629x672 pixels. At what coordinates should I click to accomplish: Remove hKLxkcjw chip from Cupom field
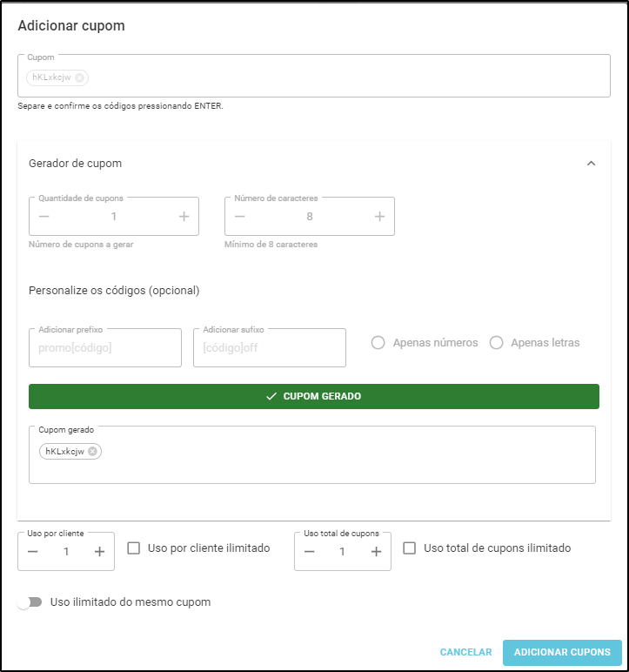(79, 77)
